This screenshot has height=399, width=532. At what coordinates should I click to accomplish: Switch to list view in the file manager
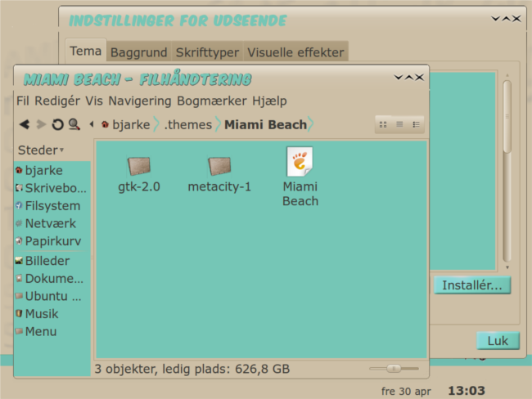coord(399,124)
